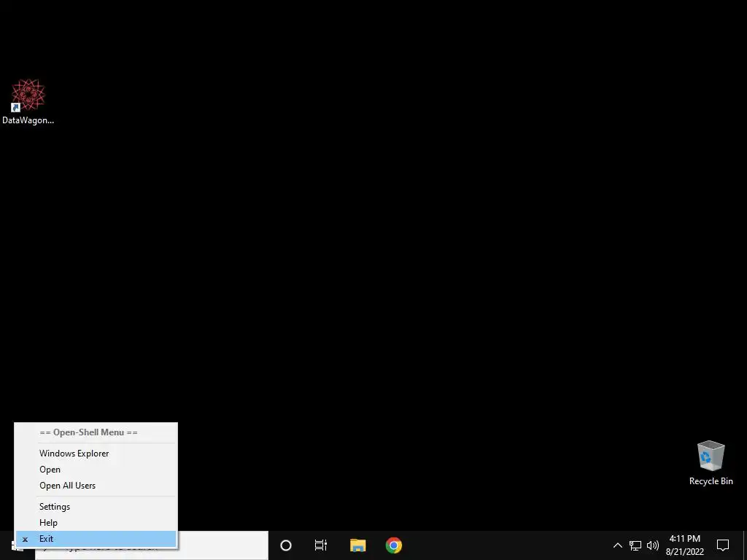Image resolution: width=747 pixels, height=560 pixels.
Task: Open Cortana circle icon on taskbar
Action: pos(286,545)
